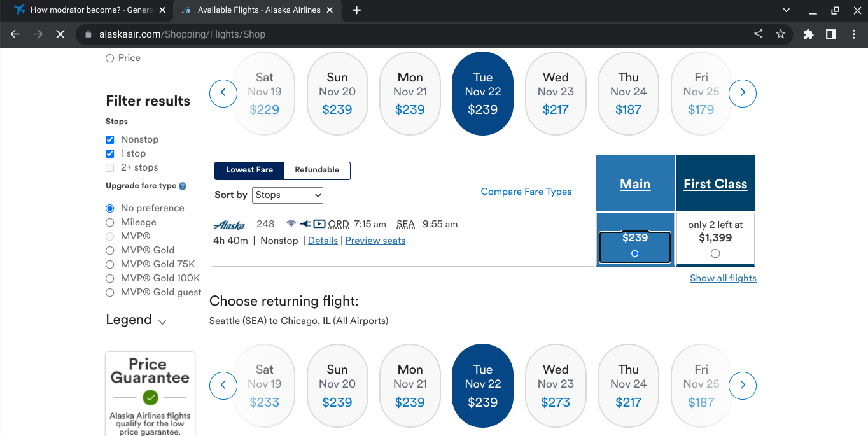Click the browser forward arrow
The height and width of the screenshot is (436, 868).
point(38,34)
